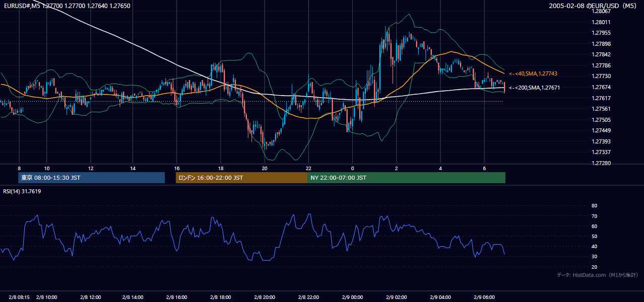The image size is (644, 302).
Task: Click hour label 6 under the price chart
Action: [x=484, y=168]
